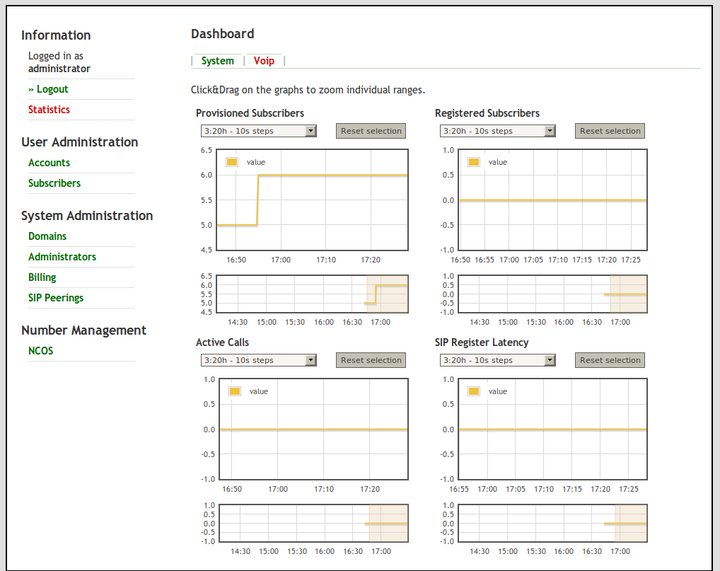Image resolution: width=720 pixels, height=571 pixels.
Task: Go to Accounts under User Administration
Action: click(49, 163)
